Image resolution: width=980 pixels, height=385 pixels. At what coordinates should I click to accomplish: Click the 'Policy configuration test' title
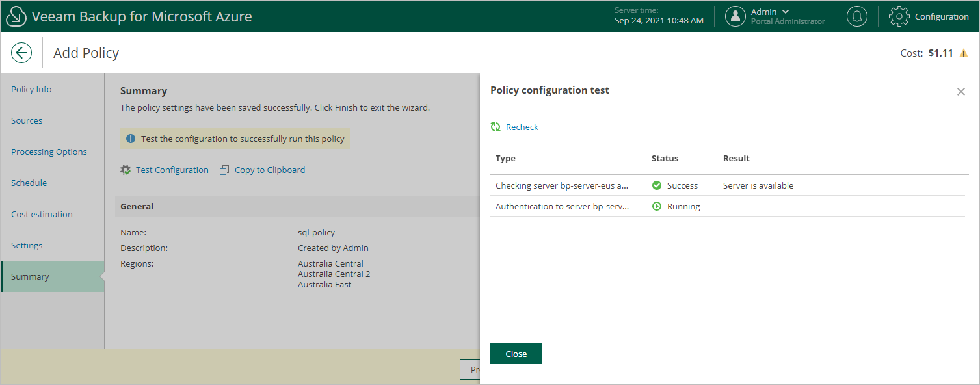pyautogui.click(x=550, y=90)
